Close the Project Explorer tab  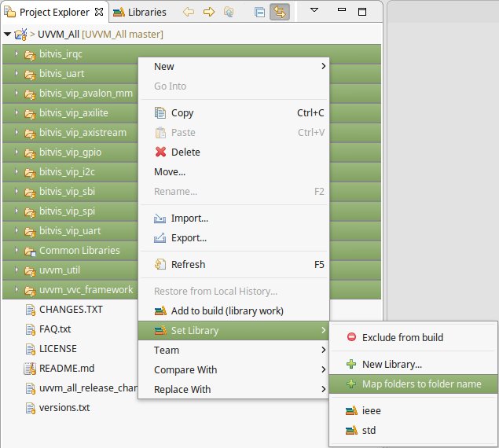[x=99, y=12]
